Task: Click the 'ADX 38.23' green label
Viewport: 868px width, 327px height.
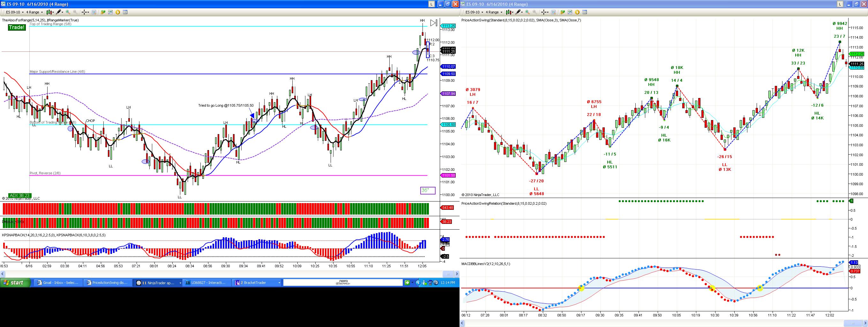Action: click(20, 195)
